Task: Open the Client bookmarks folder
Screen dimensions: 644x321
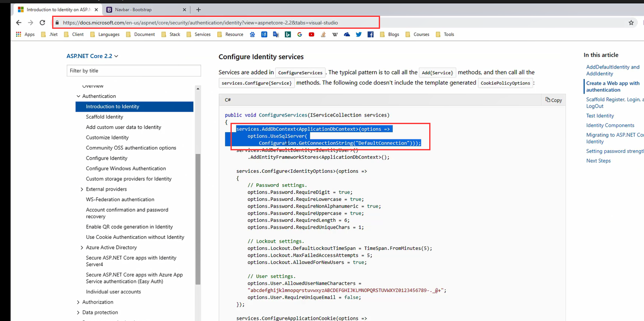Action: [74, 34]
